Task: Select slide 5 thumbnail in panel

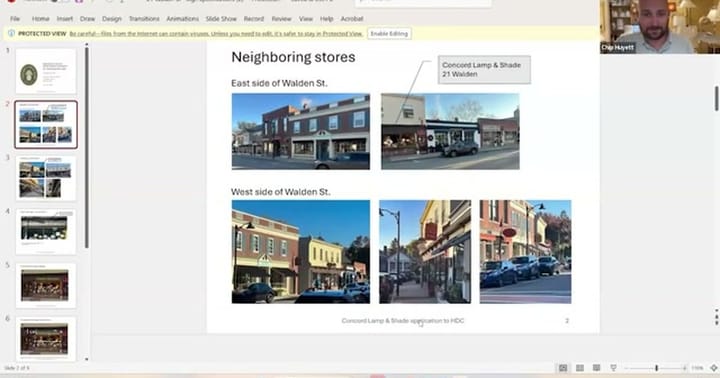Action: pyautogui.click(x=46, y=285)
